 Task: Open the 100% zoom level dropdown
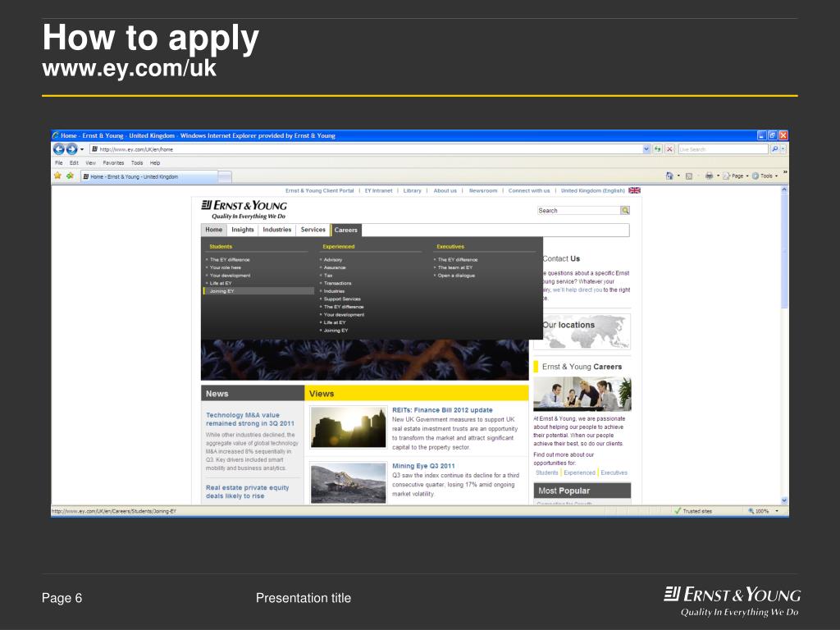pos(778,511)
